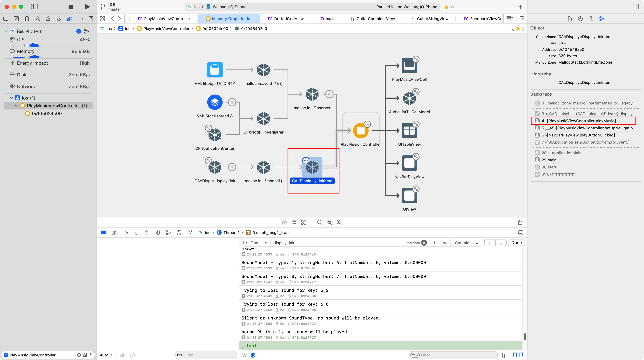Open the breakpoint navigator icon
Screen dimensions: 644x360
pos(80,18)
